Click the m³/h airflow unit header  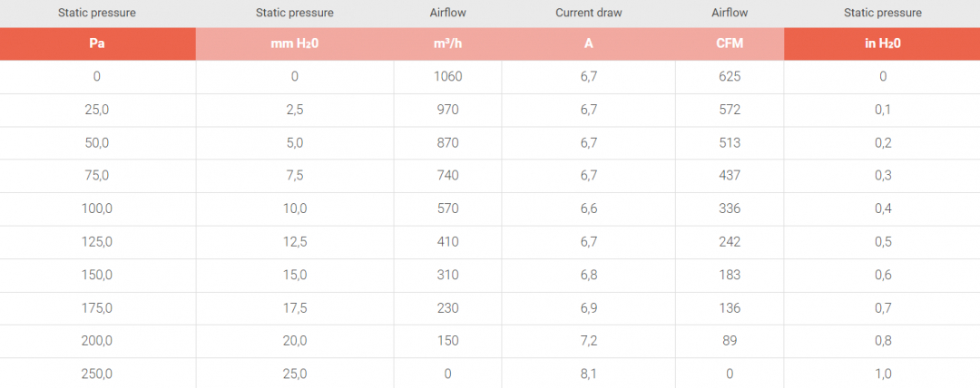(x=447, y=44)
